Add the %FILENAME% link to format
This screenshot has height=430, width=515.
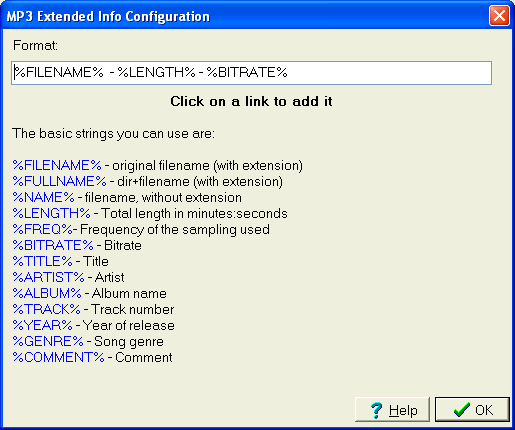[57, 165]
